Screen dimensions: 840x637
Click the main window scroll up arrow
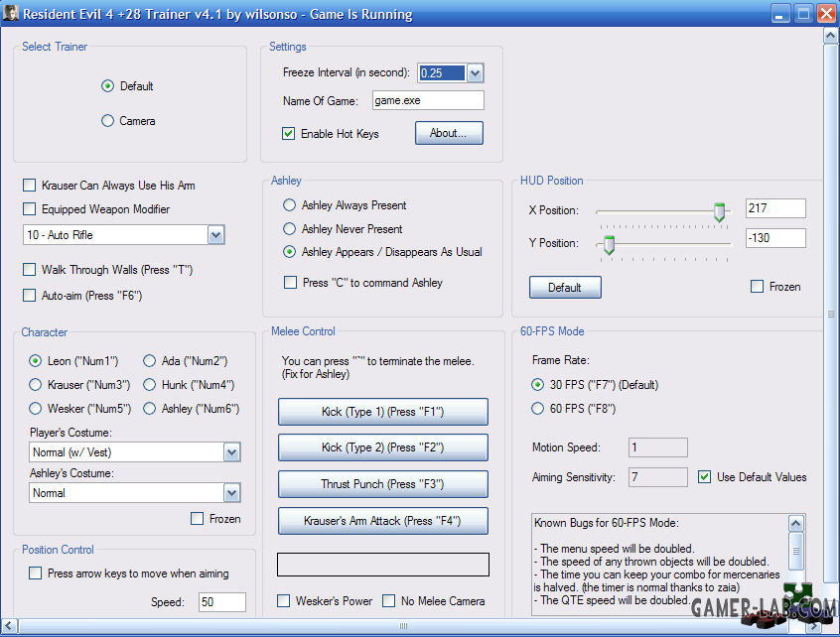pyautogui.click(x=830, y=36)
